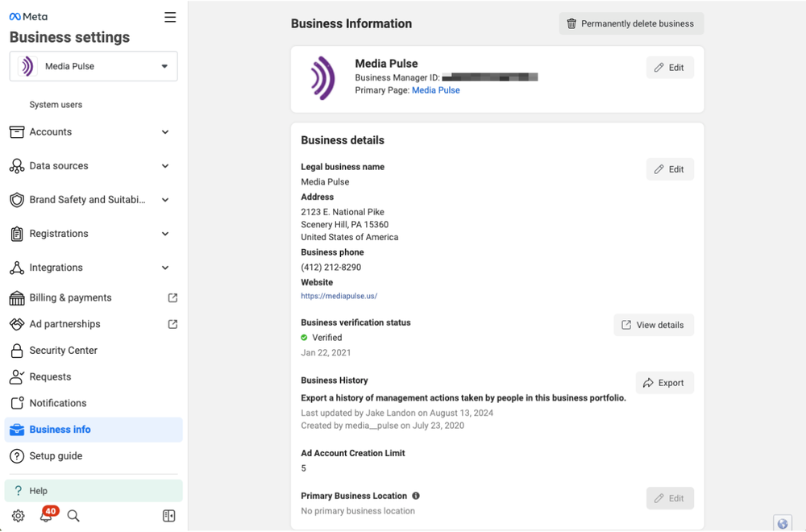Viewport: 806px width, 532px height.
Task: Click Ad Account Creation Limit value 5
Action: click(303, 468)
